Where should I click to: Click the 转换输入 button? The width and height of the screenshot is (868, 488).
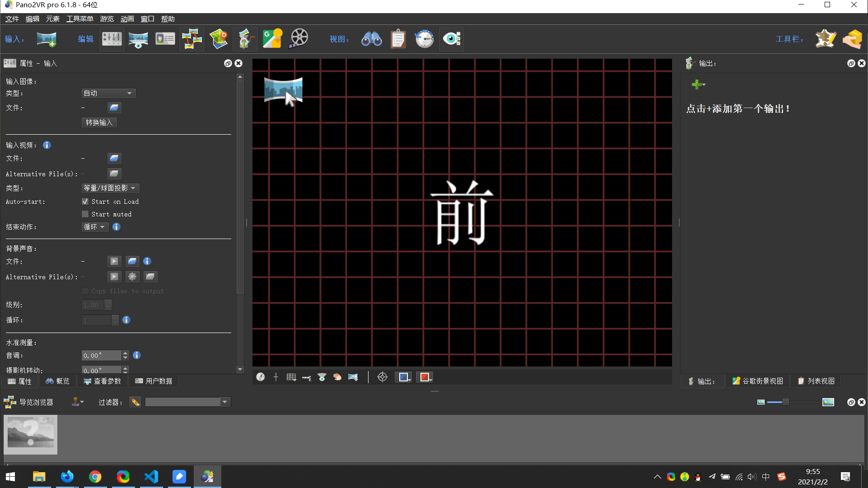coord(99,122)
